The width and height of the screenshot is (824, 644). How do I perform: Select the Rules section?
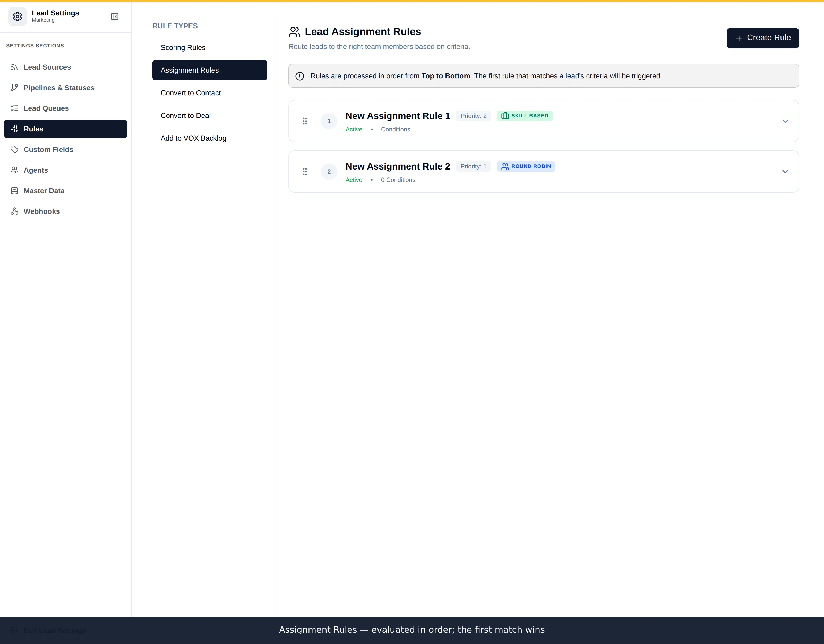[66, 129]
